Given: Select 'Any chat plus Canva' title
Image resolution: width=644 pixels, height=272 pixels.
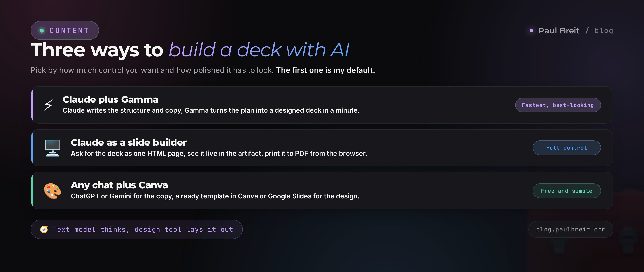Looking at the screenshot, I should (119, 185).
